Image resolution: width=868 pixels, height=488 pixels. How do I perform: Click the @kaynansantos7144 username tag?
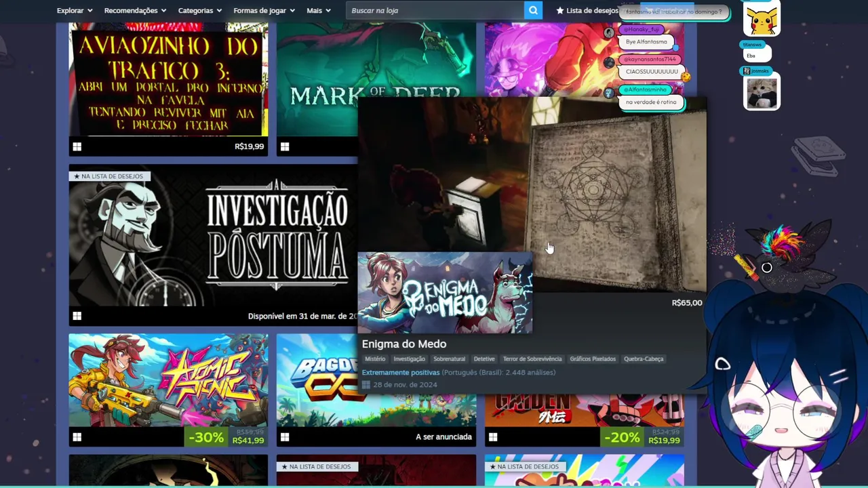650,60
